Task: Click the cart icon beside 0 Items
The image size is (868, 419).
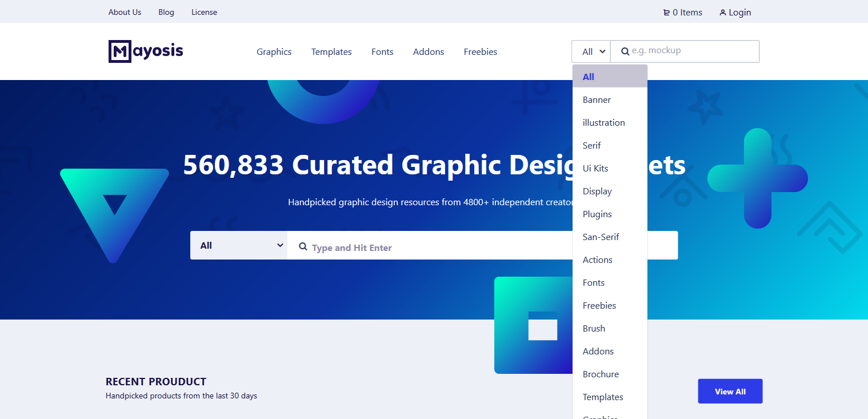Action: coord(666,13)
